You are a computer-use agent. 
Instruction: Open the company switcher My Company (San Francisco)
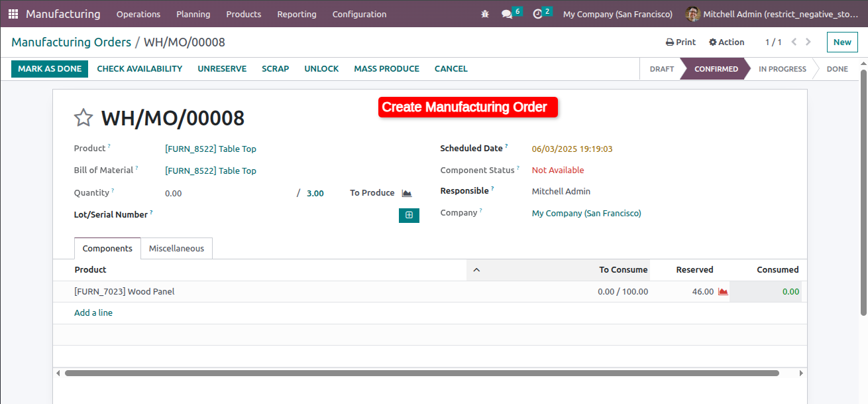coord(618,14)
